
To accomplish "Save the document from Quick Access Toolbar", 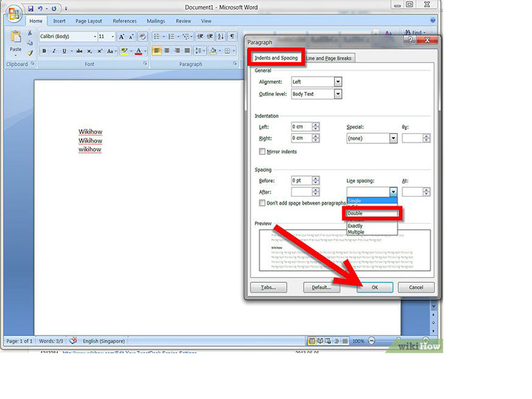I will click(x=31, y=9).
